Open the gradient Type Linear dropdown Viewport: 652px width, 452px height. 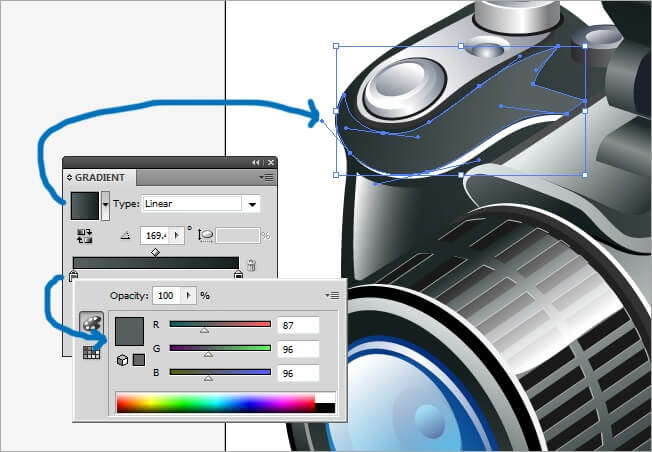[x=253, y=204]
